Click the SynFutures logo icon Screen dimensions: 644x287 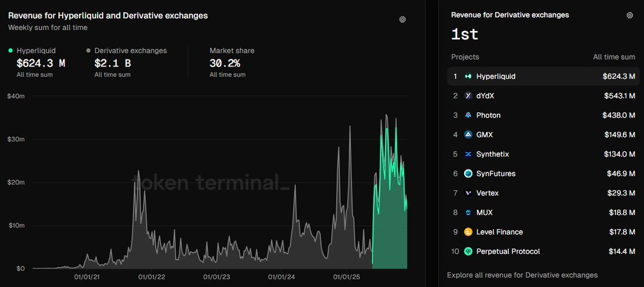pos(468,173)
